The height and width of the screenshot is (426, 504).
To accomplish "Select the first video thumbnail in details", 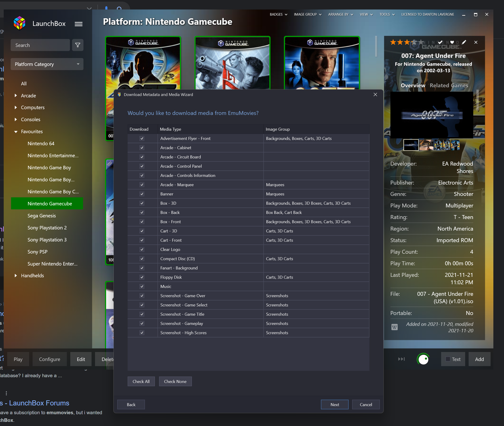I will click(411, 145).
